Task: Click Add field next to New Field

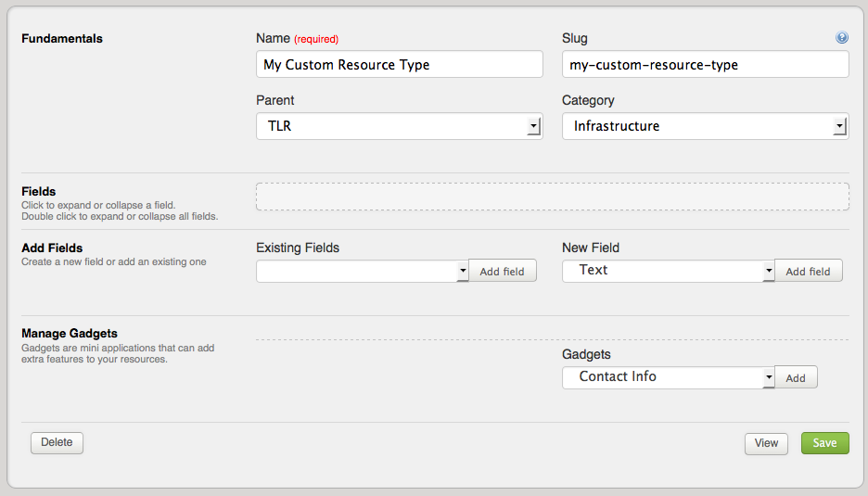Action: click(809, 271)
